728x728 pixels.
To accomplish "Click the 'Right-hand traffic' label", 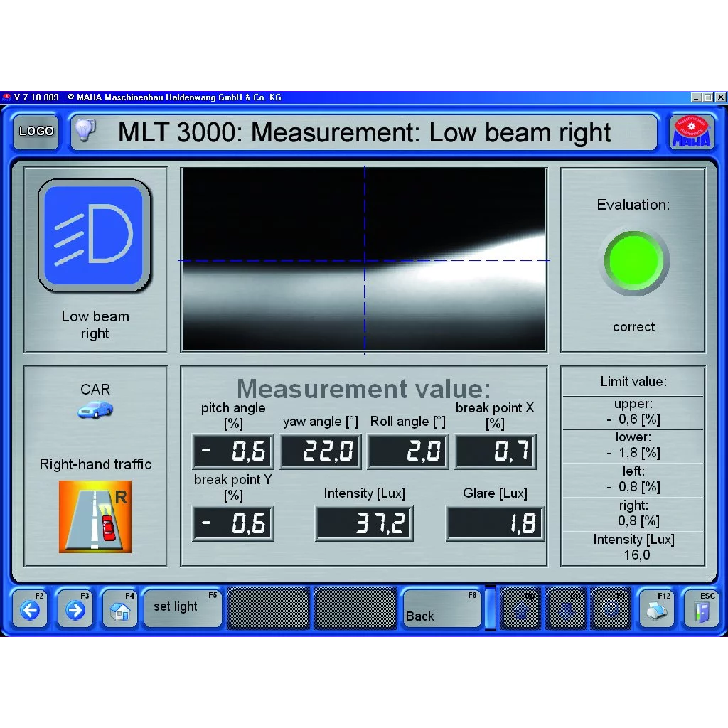I will (95, 464).
